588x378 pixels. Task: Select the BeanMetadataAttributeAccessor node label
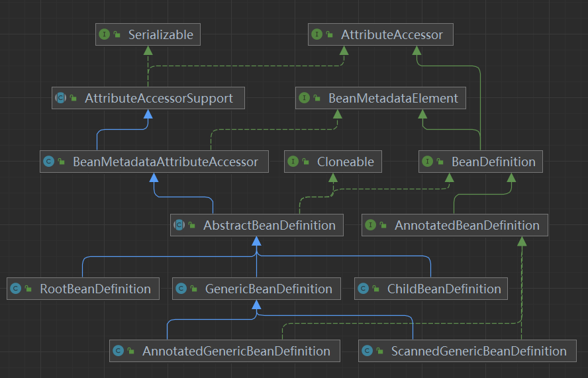(x=166, y=162)
